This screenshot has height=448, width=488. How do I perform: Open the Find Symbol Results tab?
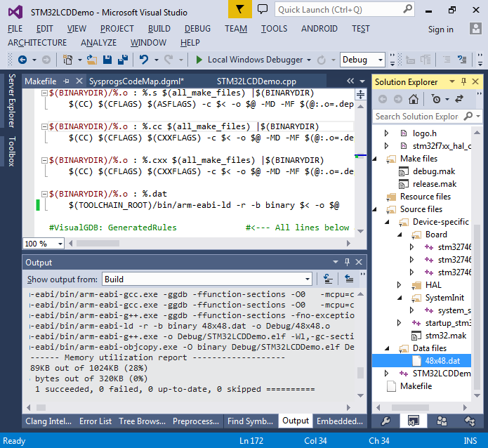point(250,421)
